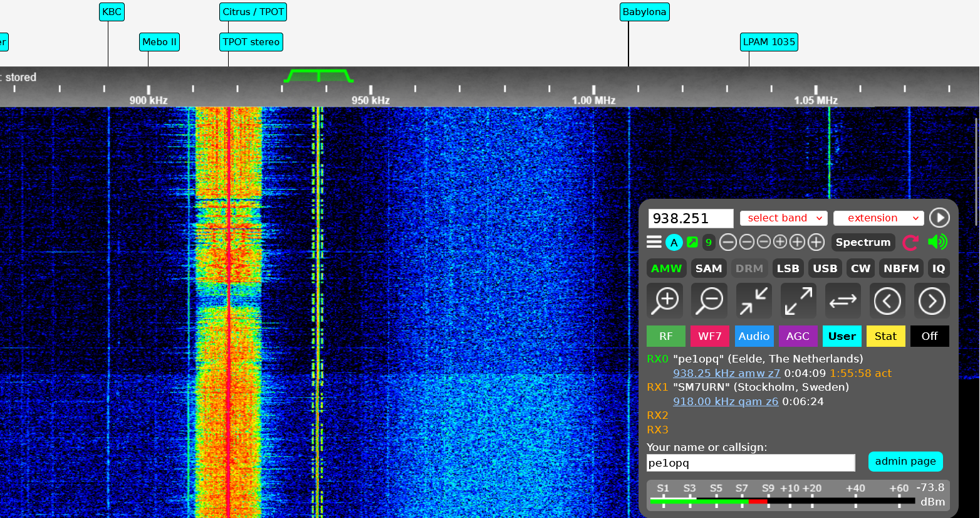
Task: Click the name or callsign input field
Action: (750, 463)
